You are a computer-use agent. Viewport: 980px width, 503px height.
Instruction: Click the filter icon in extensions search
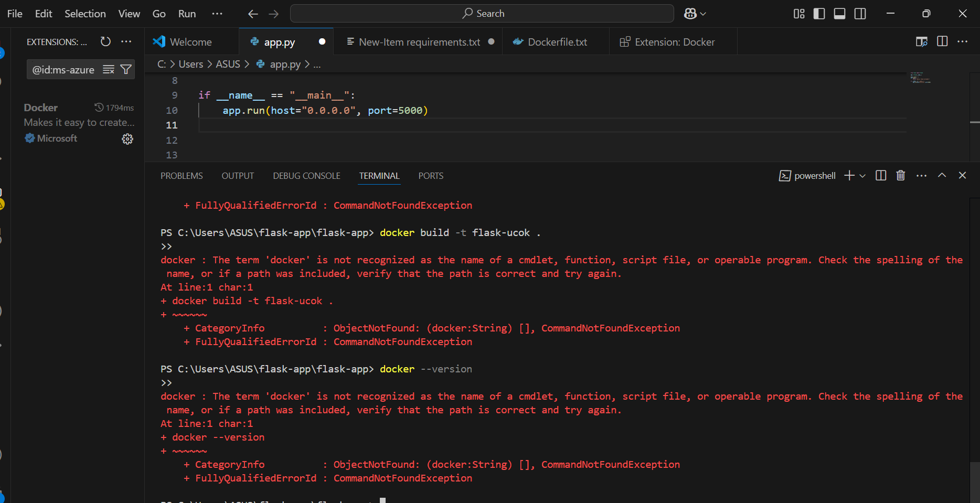click(126, 69)
